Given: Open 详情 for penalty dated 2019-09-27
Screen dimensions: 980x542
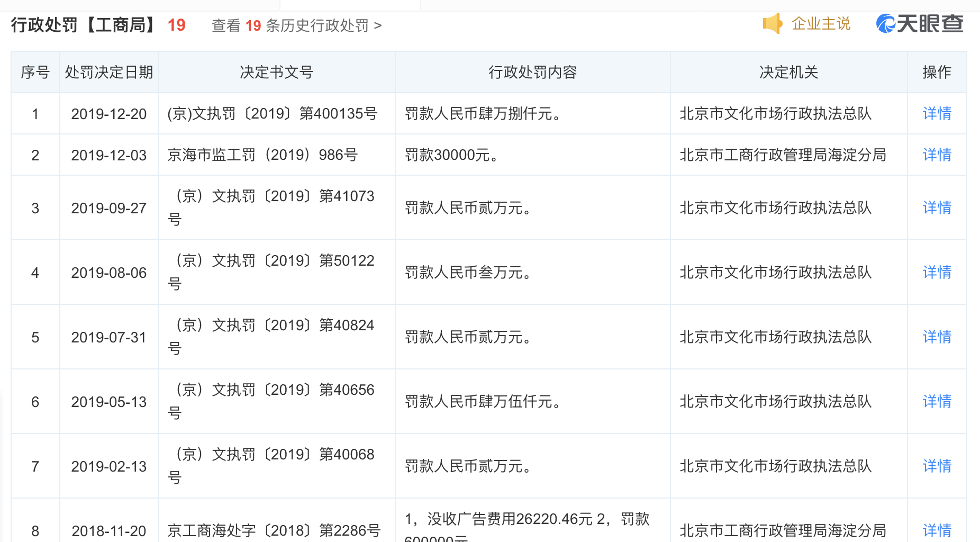Looking at the screenshot, I should point(937,208).
